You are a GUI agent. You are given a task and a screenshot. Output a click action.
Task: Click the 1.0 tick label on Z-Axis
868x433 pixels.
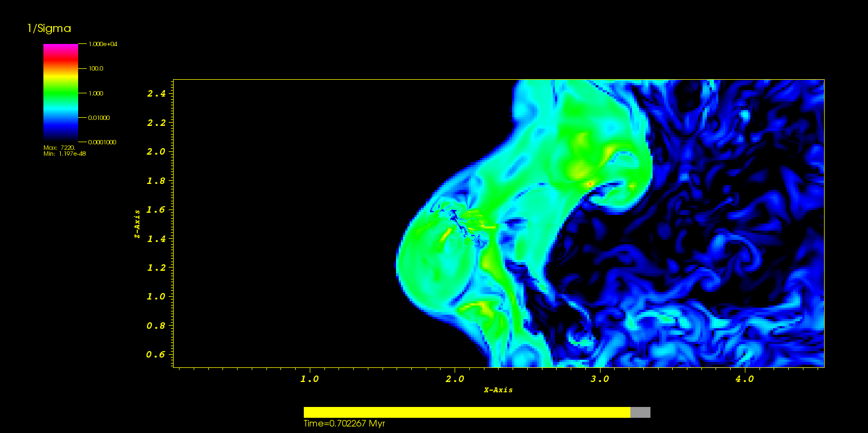(156, 297)
